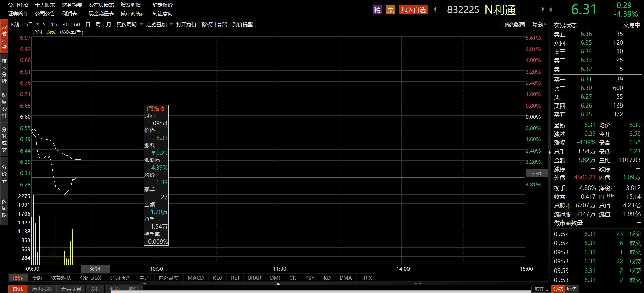Switch to the 分时成交 side tab
The image size is (644, 293).
[4, 139]
